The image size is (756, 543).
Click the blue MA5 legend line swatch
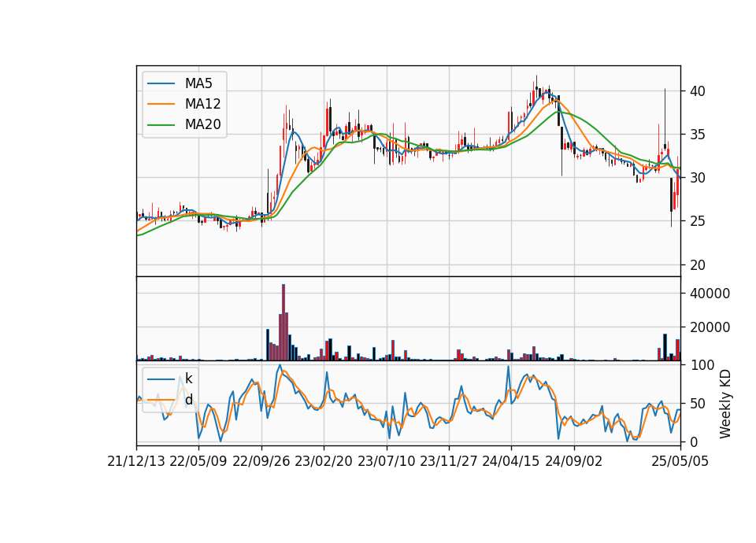pyautogui.click(x=161, y=84)
